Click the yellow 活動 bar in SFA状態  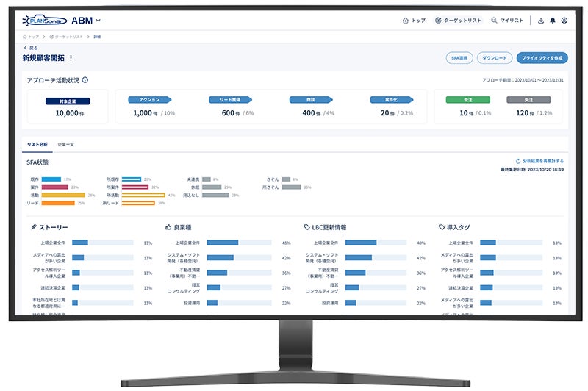tap(63, 195)
